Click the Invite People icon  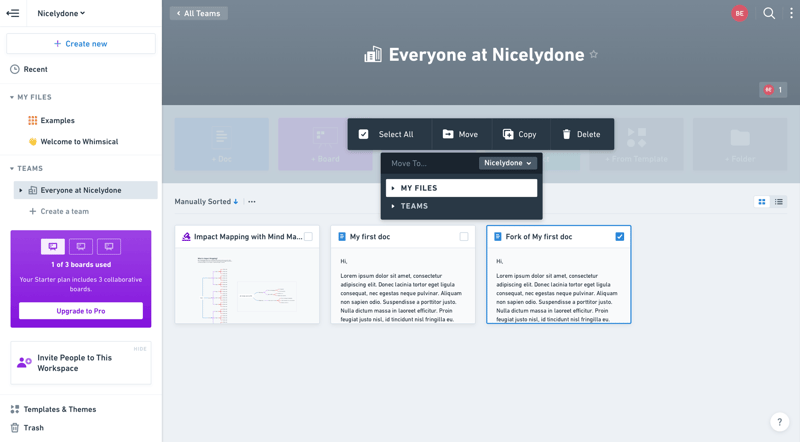point(24,363)
